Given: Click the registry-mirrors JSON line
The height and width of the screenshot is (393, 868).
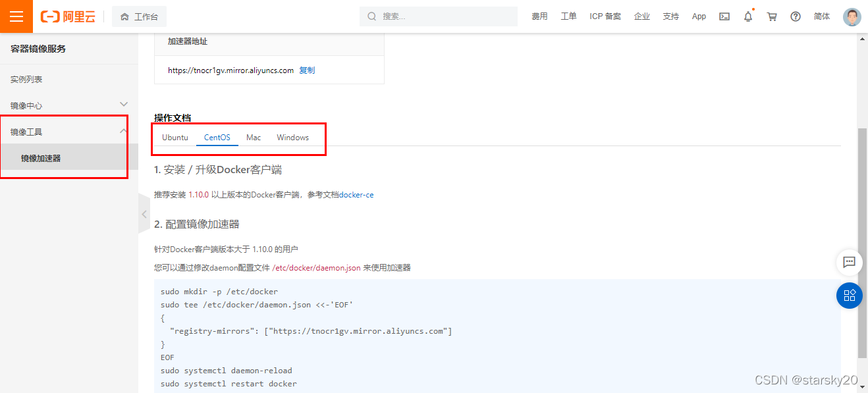Looking at the screenshot, I should pos(311,331).
